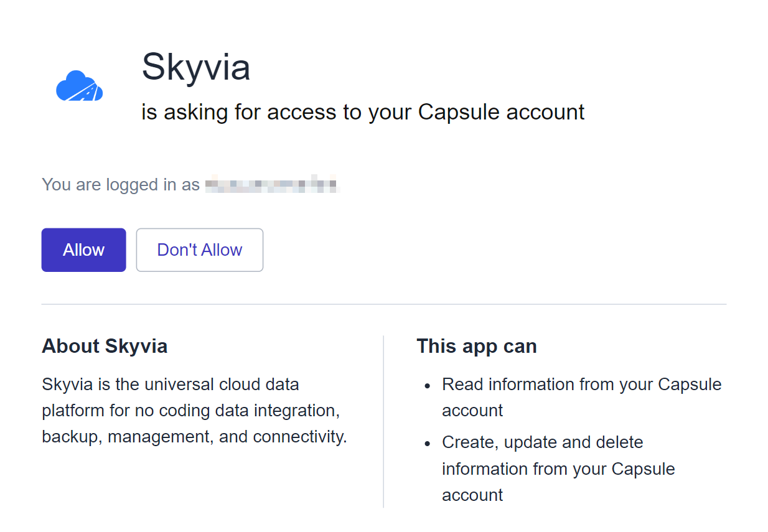Click the bullet dot before 'Read information'
768x532 pixels.
[x=428, y=386]
